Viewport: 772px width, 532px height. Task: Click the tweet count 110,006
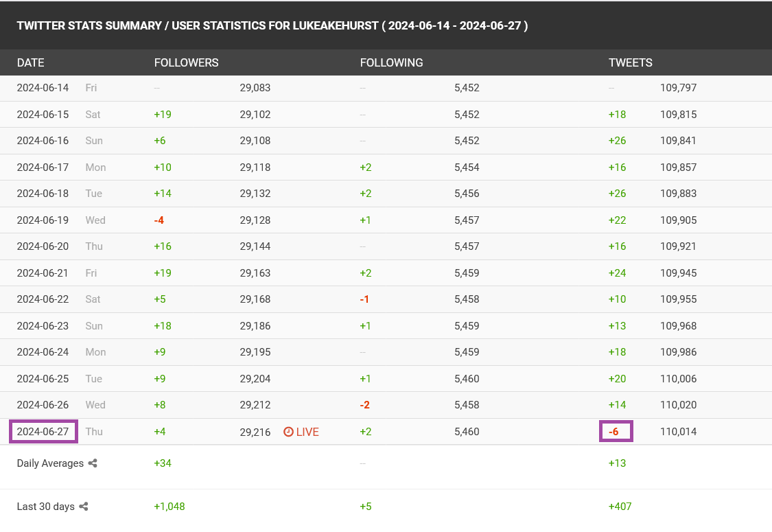[679, 378]
